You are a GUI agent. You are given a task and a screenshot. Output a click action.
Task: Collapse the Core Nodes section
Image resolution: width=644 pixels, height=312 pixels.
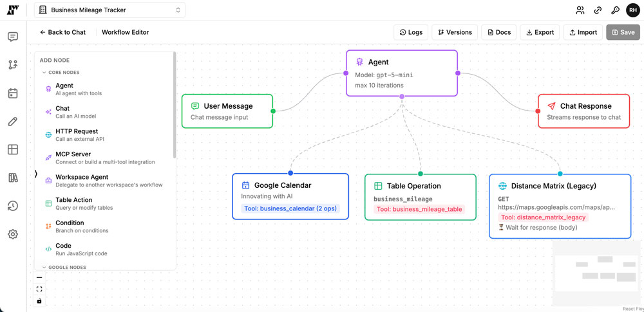[61, 72]
